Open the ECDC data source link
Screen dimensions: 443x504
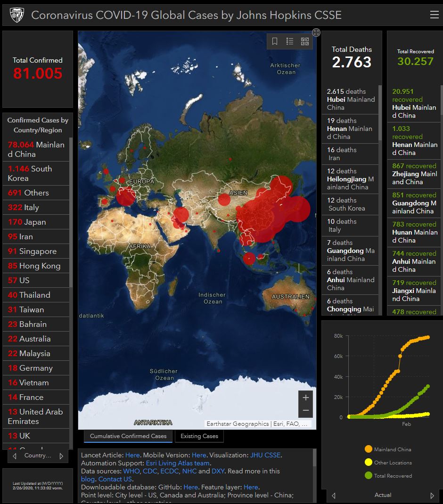[170, 471]
